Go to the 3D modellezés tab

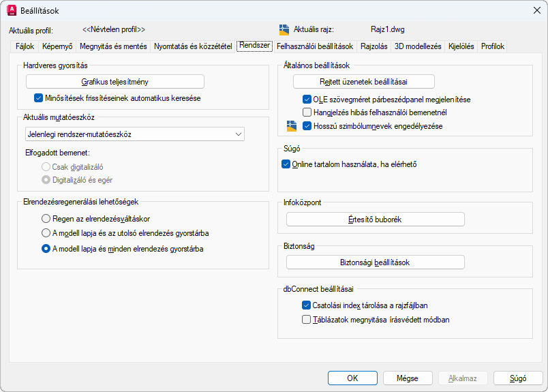coord(418,46)
